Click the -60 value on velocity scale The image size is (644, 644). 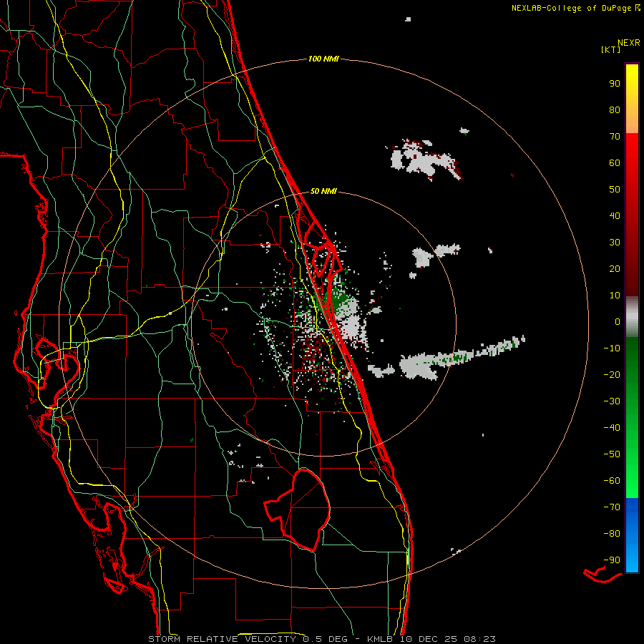coord(612,481)
